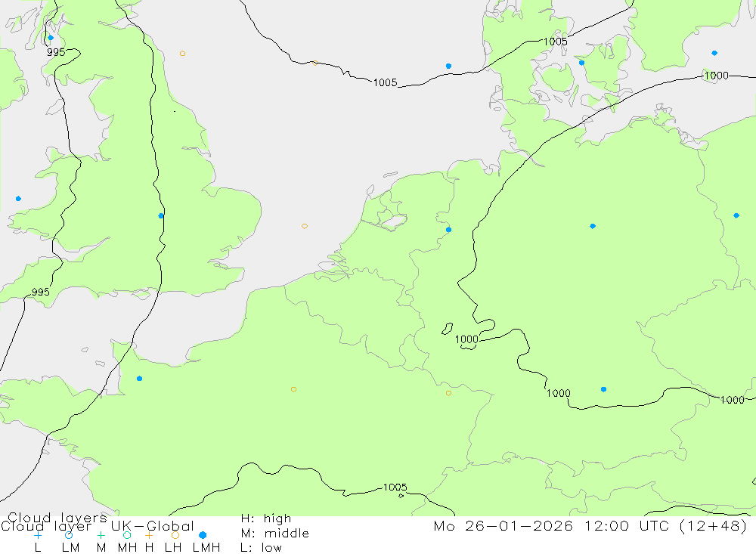Viewport: 756px width, 554px height.
Task: Select the blue LMH marker over western Poland
Action: tap(736, 215)
